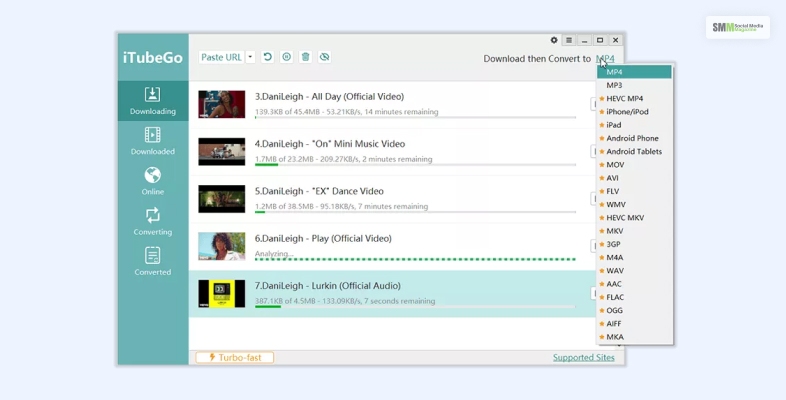This screenshot has width=786, height=400.
Task: Select HEVC MKV format option
Action: coord(635,218)
